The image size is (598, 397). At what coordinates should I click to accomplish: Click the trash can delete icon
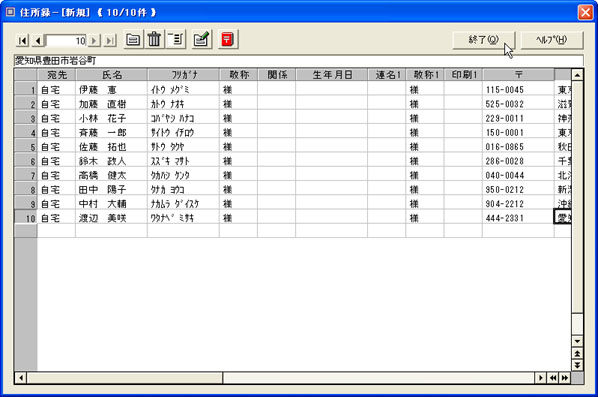tap(154, 39)
